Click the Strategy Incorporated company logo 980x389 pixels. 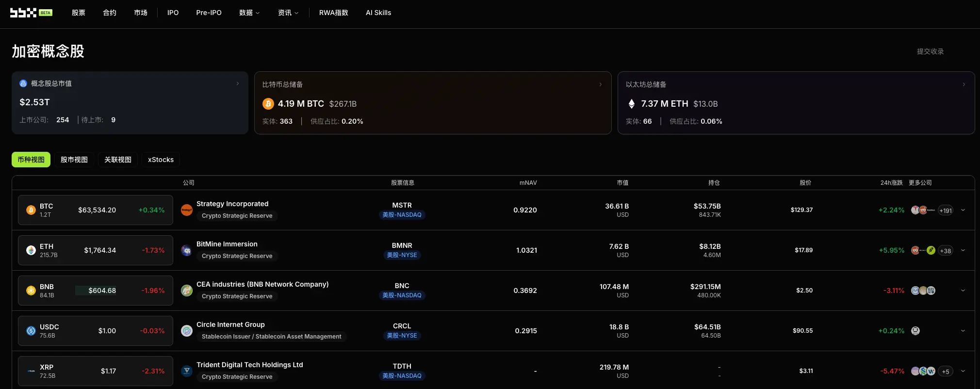coord(187,210)
